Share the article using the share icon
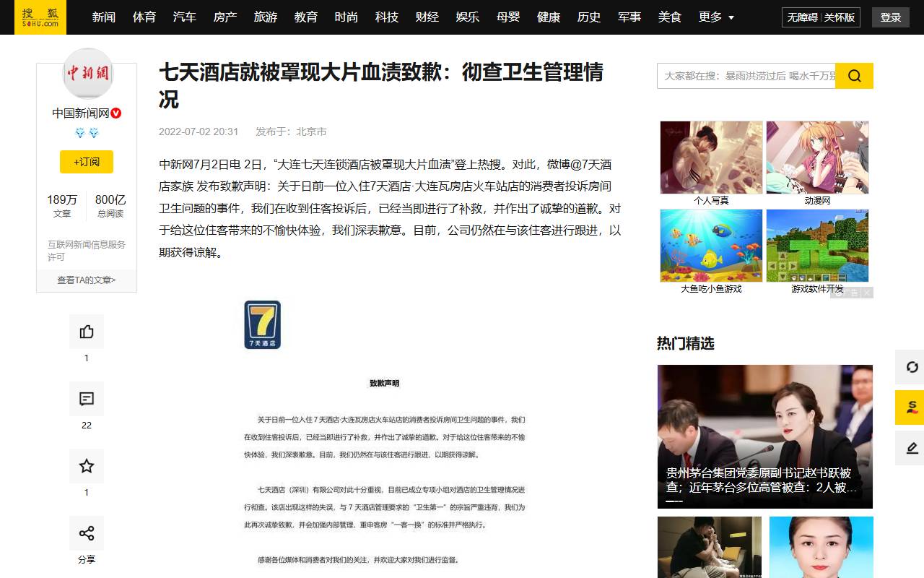Screen dimensions: 924x578 pos(87,533)
